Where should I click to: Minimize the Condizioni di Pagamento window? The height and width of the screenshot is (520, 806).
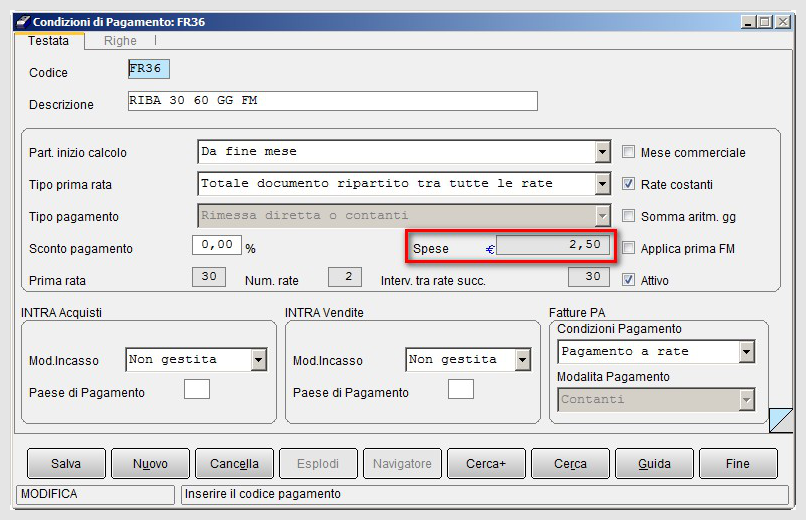coord(749,22)
